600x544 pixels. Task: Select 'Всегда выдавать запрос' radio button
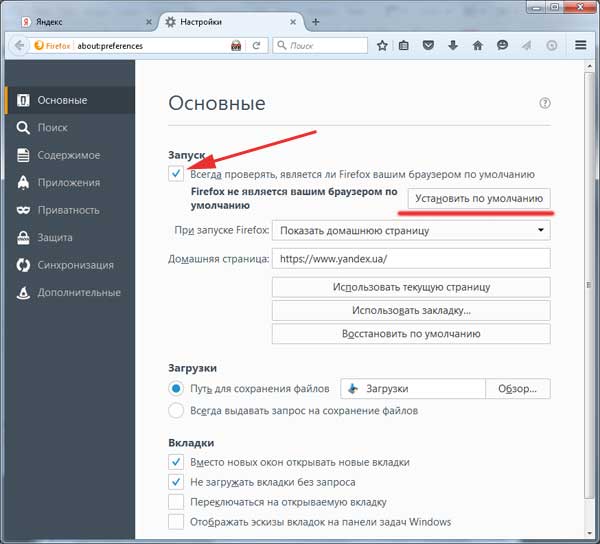click(176, 410)
